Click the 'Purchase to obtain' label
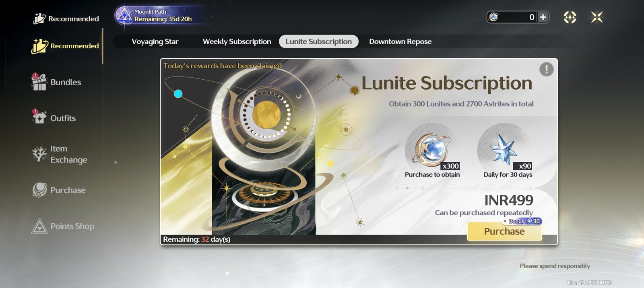644x288 pixels. point(432,175)
